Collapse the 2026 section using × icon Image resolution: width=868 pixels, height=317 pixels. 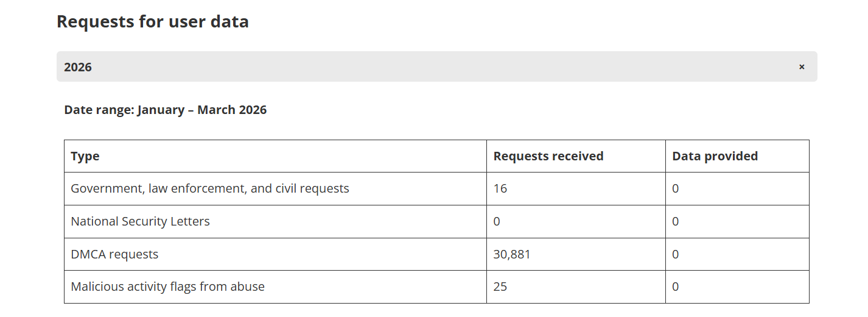(x=802, y=67)
